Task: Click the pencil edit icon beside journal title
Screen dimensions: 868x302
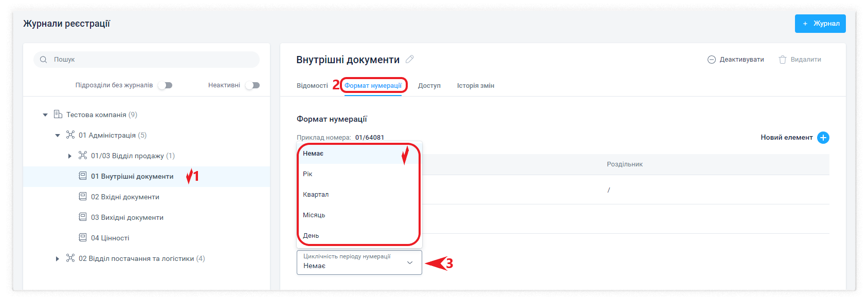Action: [410, 59]
